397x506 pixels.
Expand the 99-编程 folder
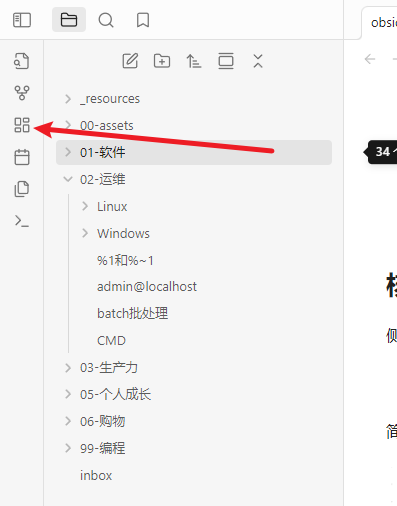68,448
